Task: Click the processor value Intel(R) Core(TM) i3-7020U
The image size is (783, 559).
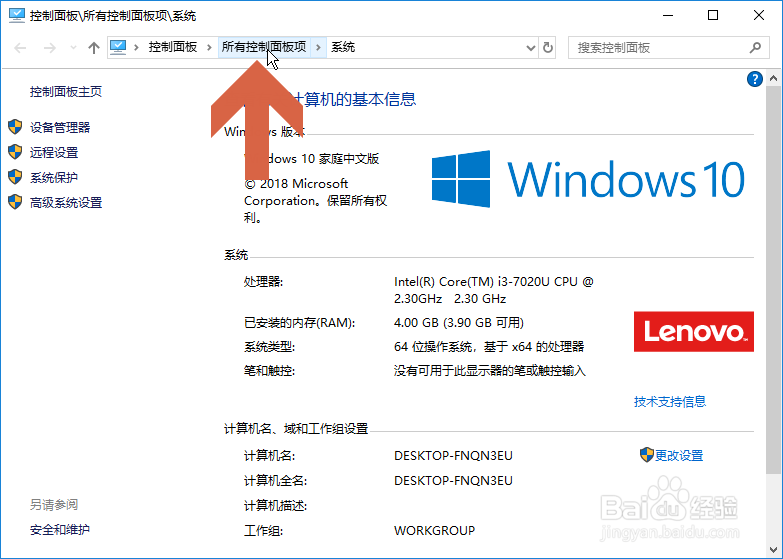Action: click(493, 290)
